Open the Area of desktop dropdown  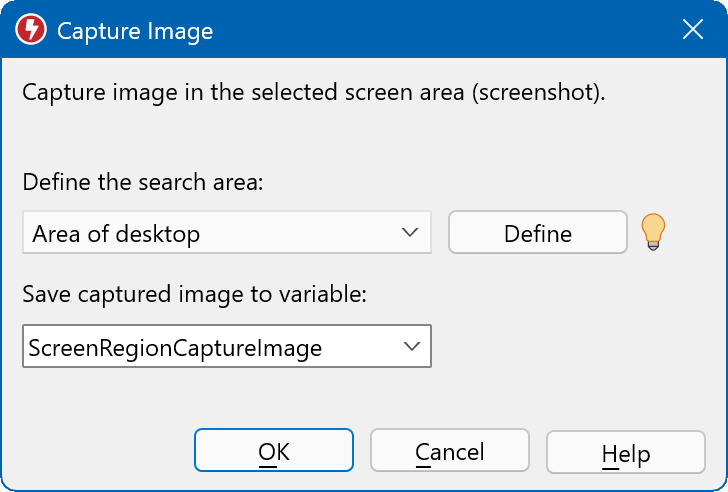[226, 233]
